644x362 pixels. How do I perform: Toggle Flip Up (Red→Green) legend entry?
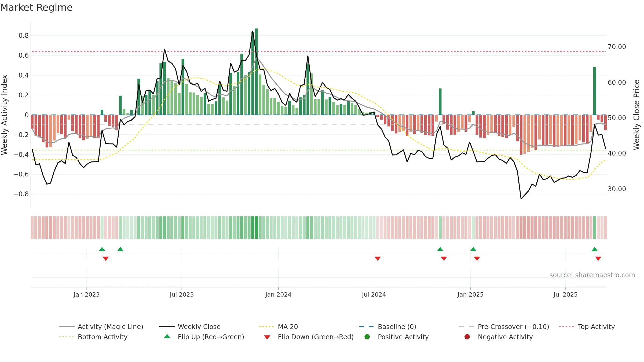pyautogui.click(x=204, y=337)
